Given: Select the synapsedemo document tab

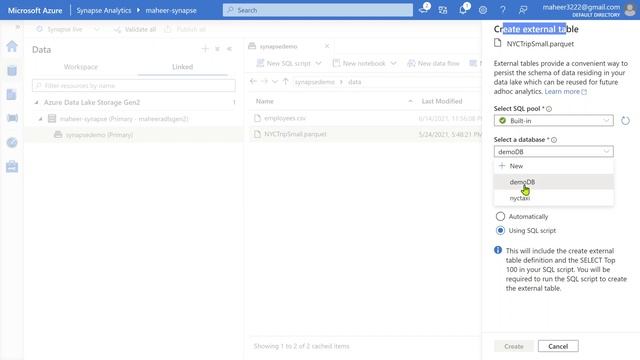Looking at the screenshot, I should (279, 47).
